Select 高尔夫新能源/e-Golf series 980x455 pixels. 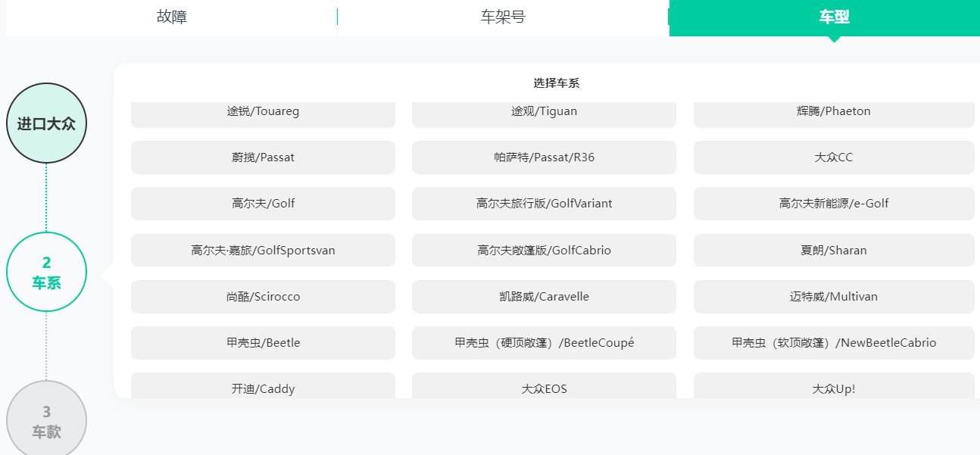pos(833,203)
